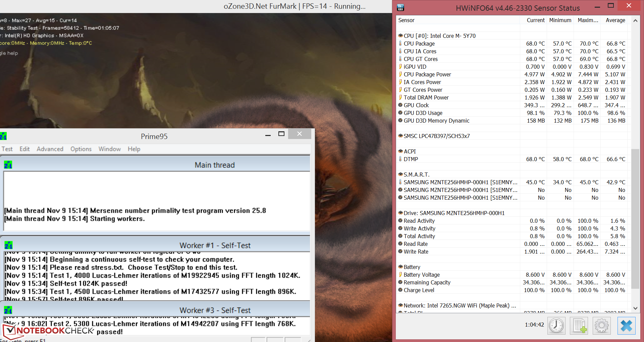Click the Battery group icon
This screenshot has width=644, height=342.
[400, 267]
